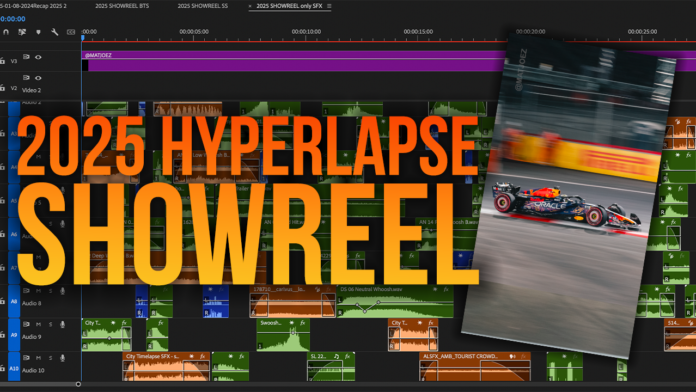Click the blue playhead at timeline start

83,38
